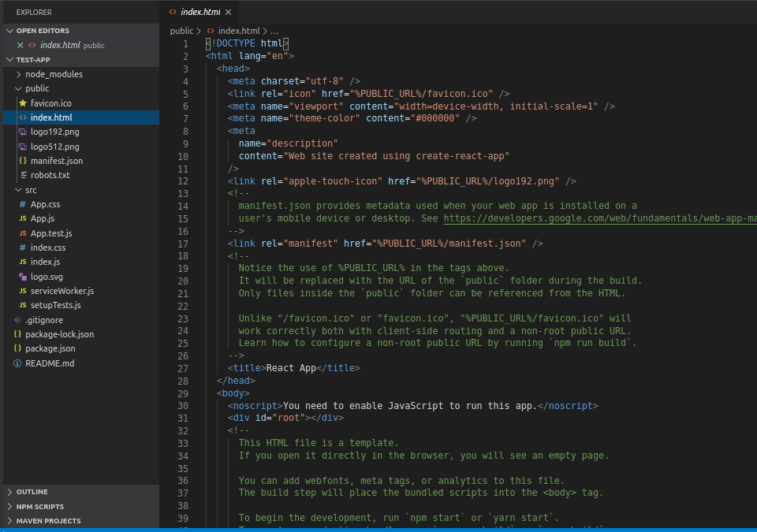
Task: Collapse the public folder
Action: [x=18, y=88]
